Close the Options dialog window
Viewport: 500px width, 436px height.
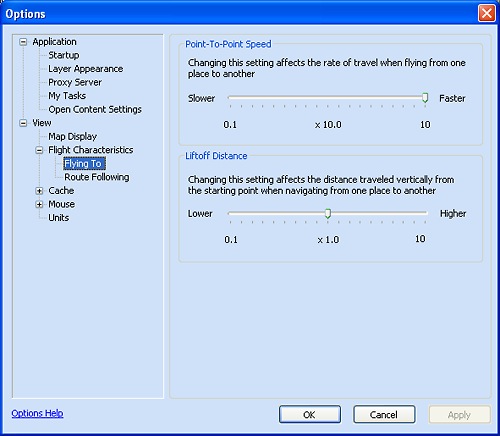coord(486,14)
